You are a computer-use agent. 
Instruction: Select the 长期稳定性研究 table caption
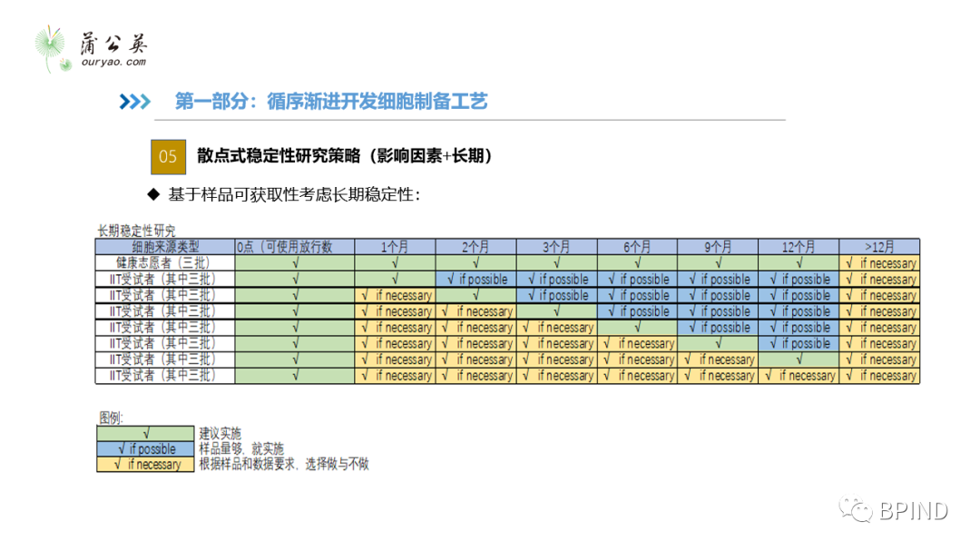(136, 231)
